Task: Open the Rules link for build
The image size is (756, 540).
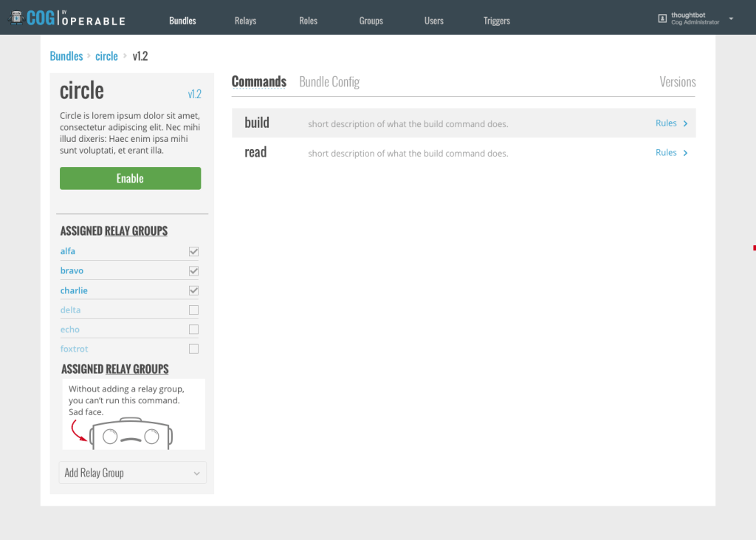Action: pyautogui.click(x=666, y=123)
